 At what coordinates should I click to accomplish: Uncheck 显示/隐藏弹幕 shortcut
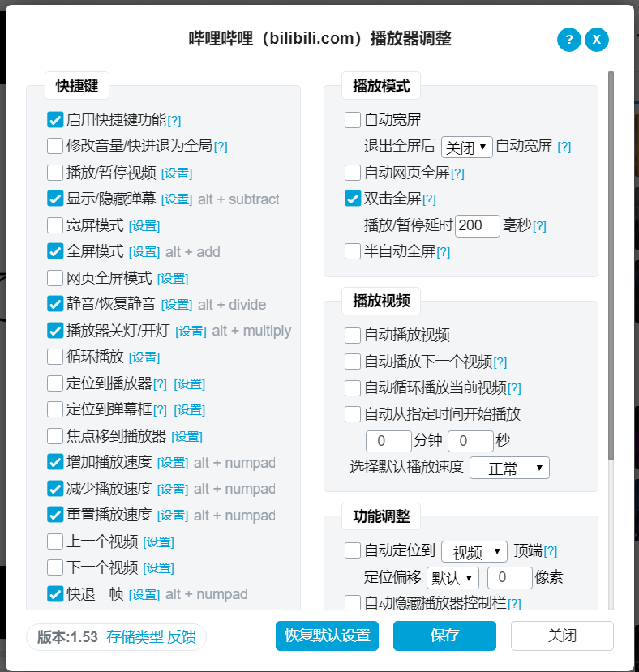[x=55, y=199]
